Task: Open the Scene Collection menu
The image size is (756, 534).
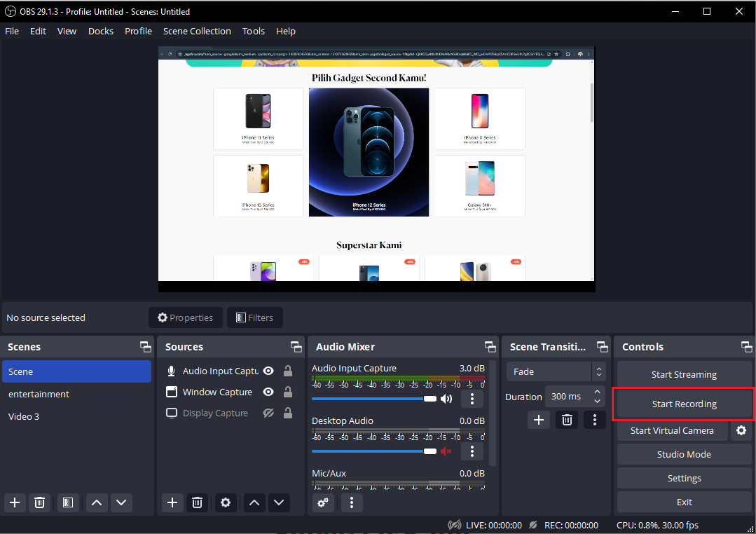Action: pyautogui.click(x=197, y=31)
